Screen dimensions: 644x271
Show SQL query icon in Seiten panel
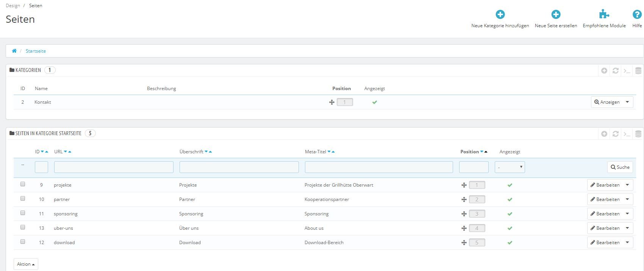coord(627,134)
